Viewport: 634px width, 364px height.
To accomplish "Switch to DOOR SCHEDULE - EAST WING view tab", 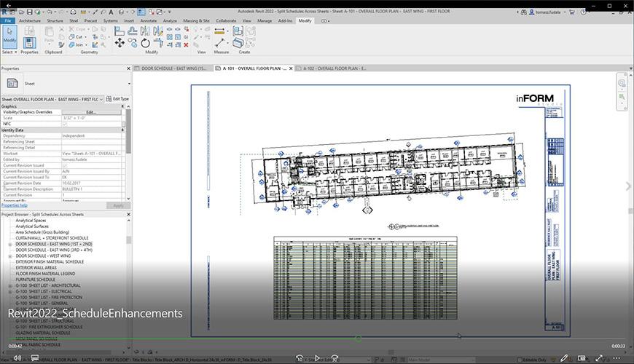I will pos(173,68).
